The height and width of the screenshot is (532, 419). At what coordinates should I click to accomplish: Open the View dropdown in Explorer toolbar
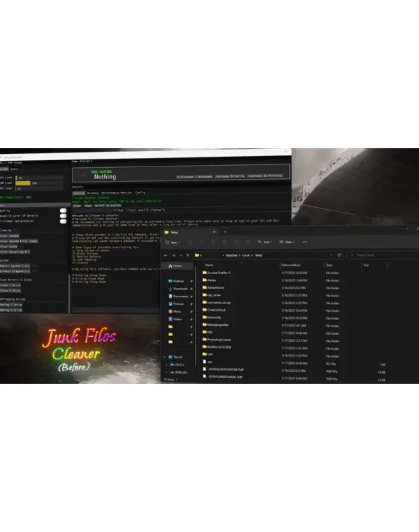287,242
